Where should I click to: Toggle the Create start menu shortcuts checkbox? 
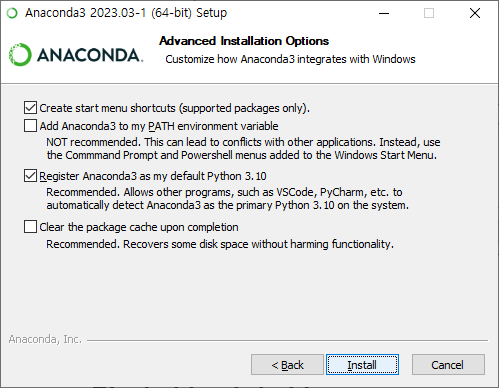pyautogui.click(x=30, y=108)
